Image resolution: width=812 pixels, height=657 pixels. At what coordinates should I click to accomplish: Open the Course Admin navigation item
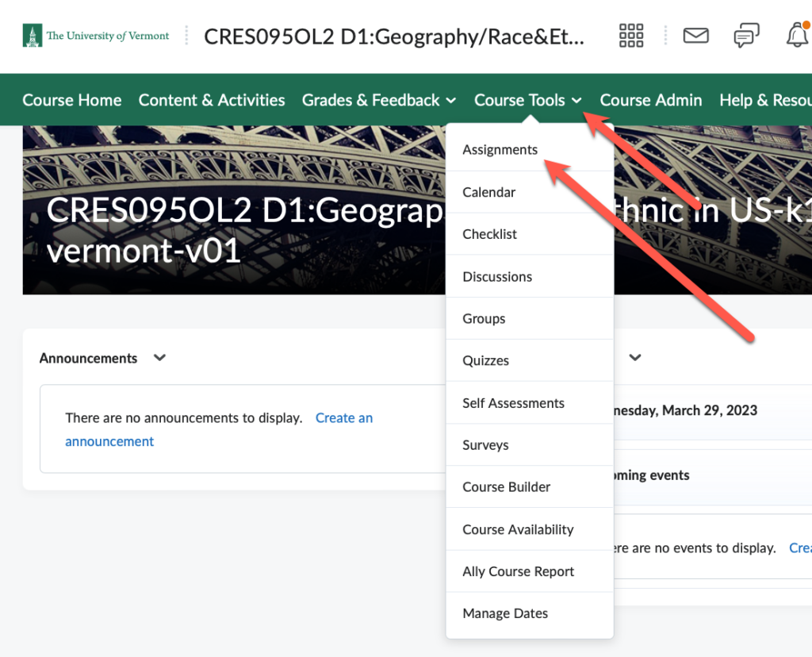pos(650,100)
